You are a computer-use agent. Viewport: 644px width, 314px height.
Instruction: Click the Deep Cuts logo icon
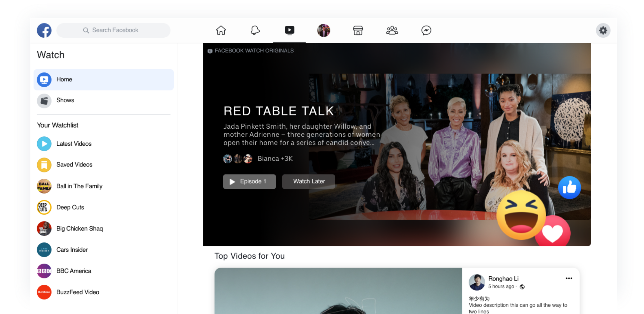(44, 207)
